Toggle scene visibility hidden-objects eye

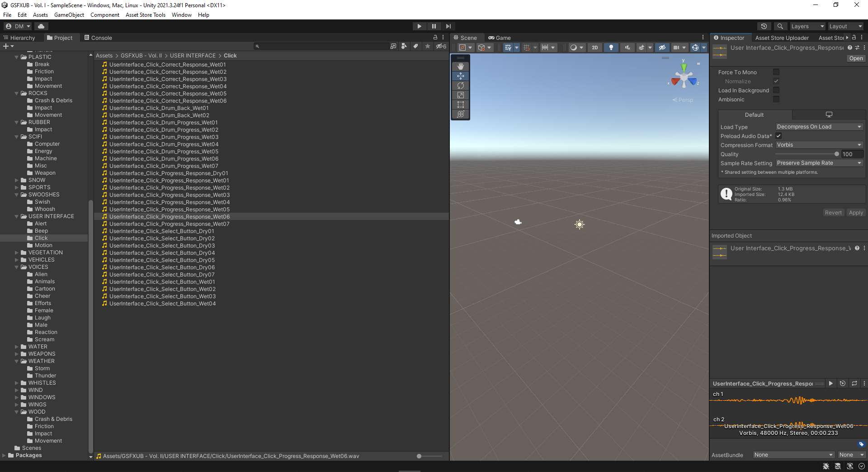click(x=662, y=48)
